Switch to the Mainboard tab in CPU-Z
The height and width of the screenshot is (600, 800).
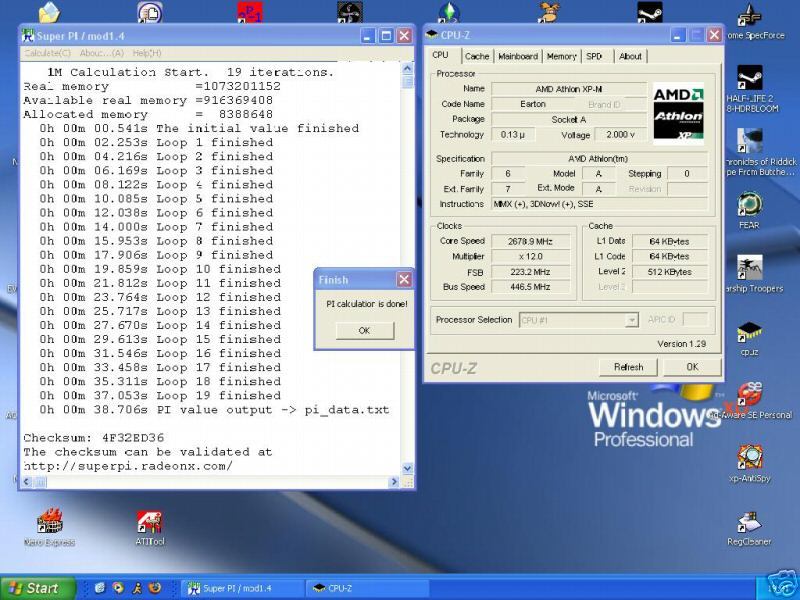518,56
